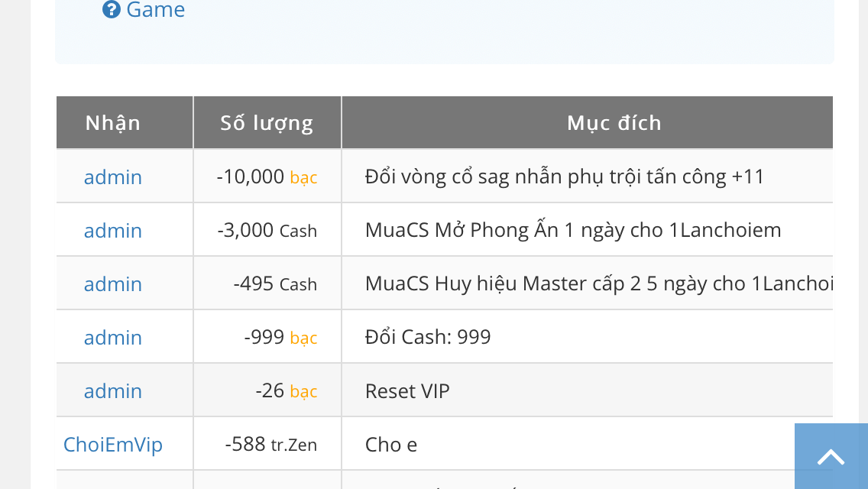
Task: Open the ChoiEmVip user link
Action: (113, 445)
